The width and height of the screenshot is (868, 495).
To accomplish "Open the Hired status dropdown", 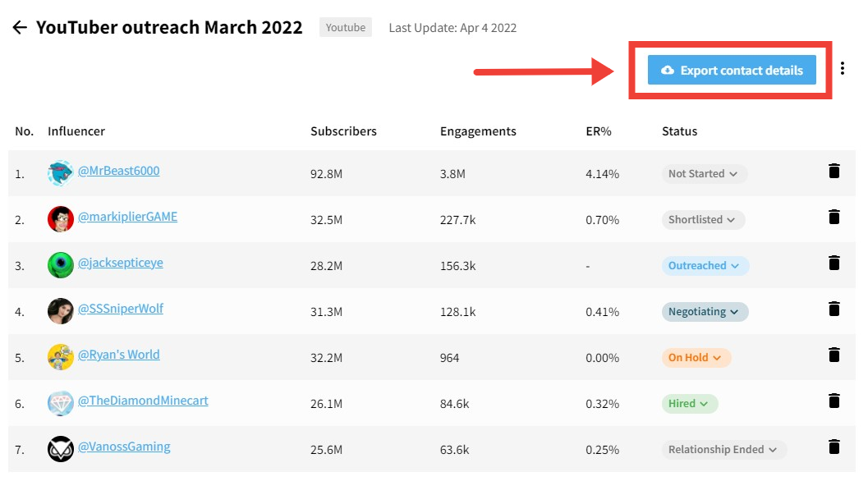I will 690,403.
